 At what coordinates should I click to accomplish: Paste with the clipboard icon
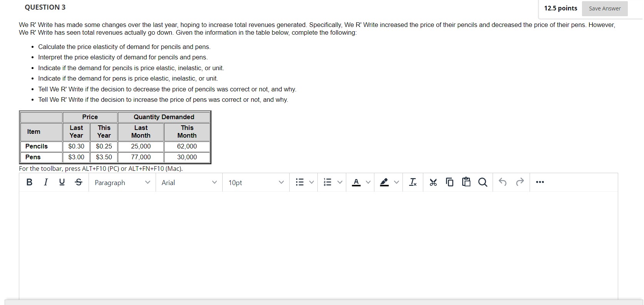tap(466, 182)
